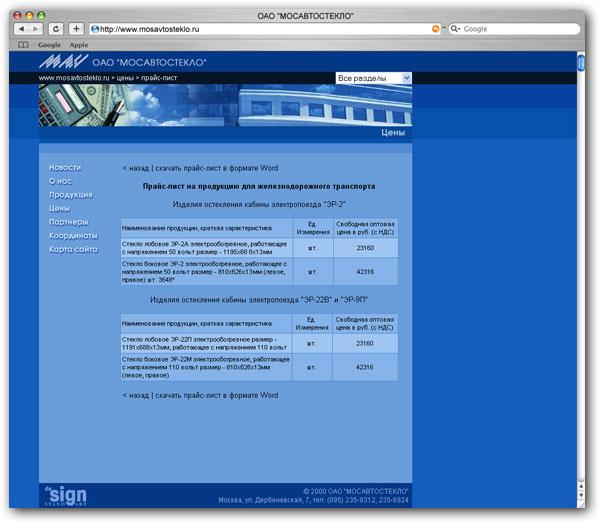The height and width of the screenshot is (523, 600).
Task: Click the 'цены' breadcrumb link
Action: pos(125,78)
